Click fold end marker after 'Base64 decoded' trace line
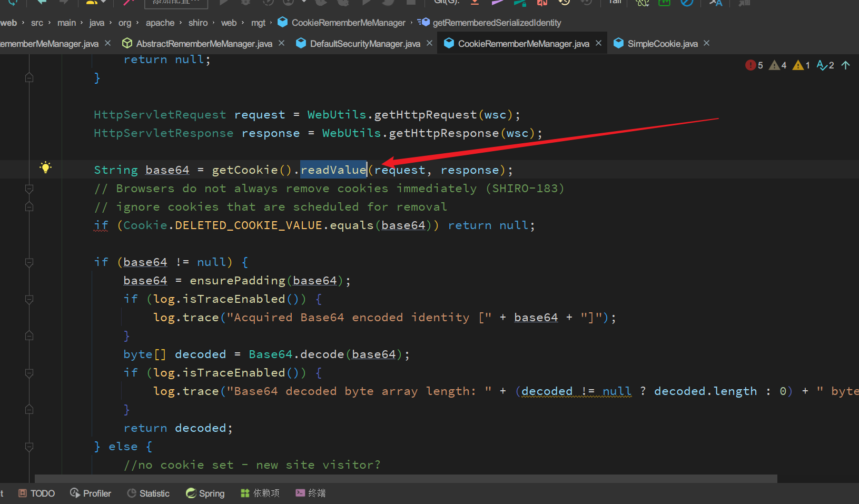 coord(29,410)
